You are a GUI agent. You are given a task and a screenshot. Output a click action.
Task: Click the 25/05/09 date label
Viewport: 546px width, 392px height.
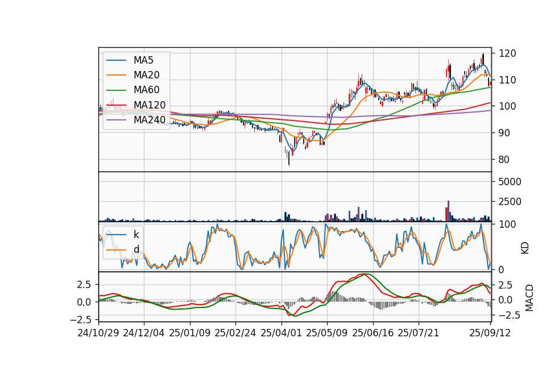coord(327,333)
